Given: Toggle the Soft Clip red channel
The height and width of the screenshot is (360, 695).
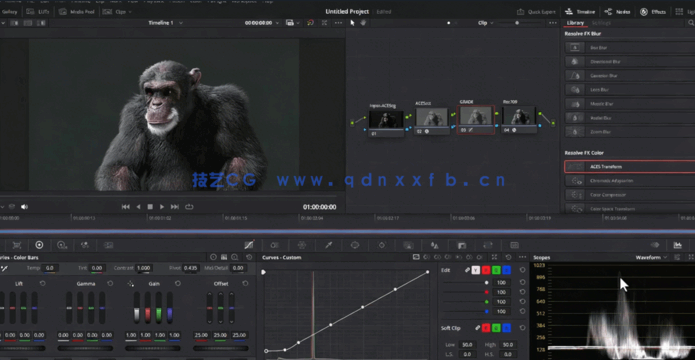Looking at the screenshot, I should pos(486,328).
